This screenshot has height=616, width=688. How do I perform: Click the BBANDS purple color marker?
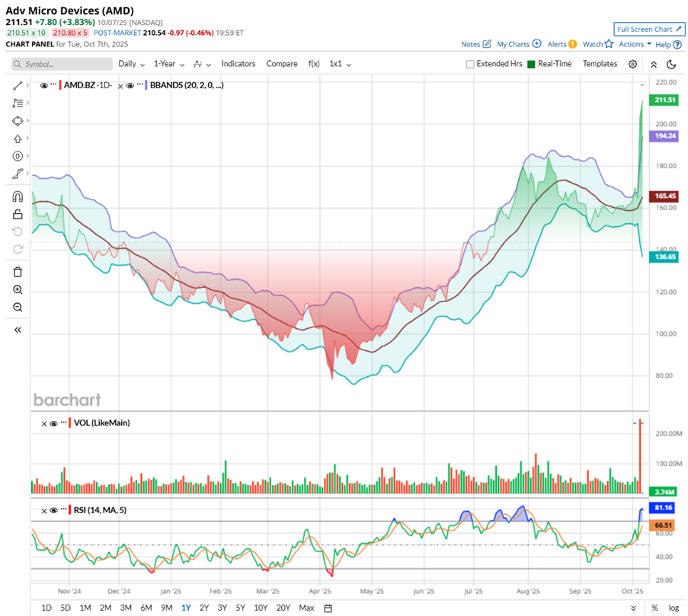pyautogui.click(x=146, y=85)
